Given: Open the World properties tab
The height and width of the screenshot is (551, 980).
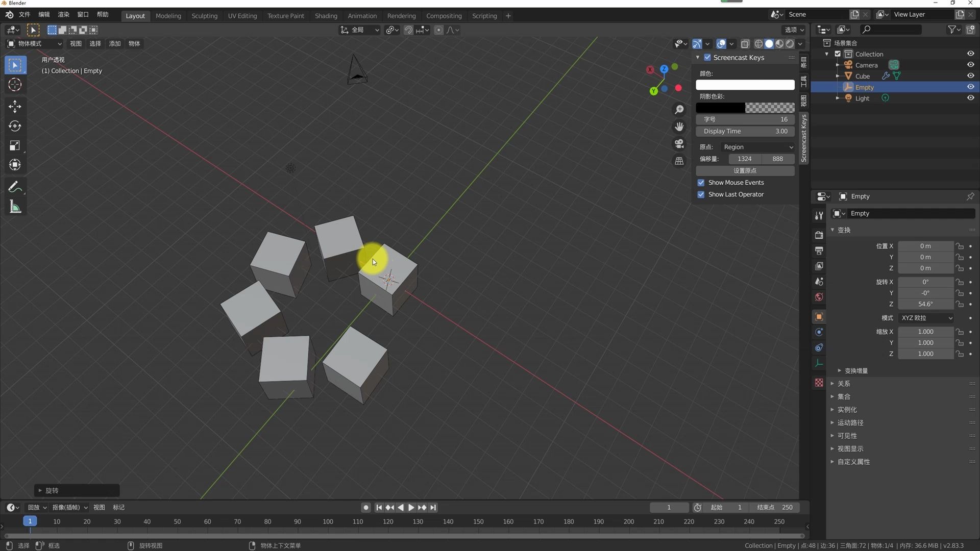Looking at the screenshot, I should click(819, 296).
